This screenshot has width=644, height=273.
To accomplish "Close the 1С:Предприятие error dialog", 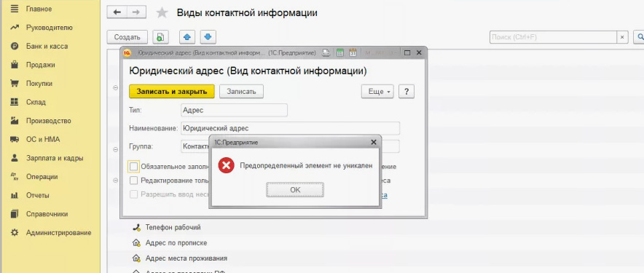I will [x=373, y=142].
